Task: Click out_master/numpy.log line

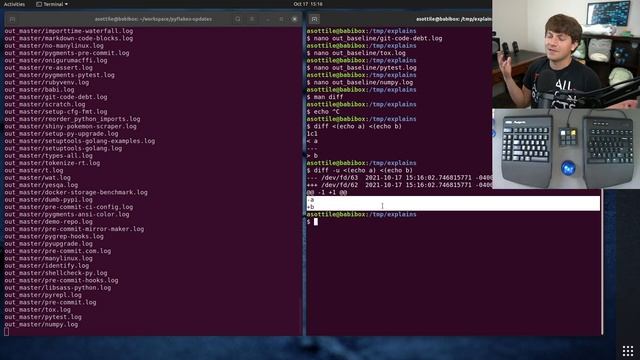Action: click(41, 325)
